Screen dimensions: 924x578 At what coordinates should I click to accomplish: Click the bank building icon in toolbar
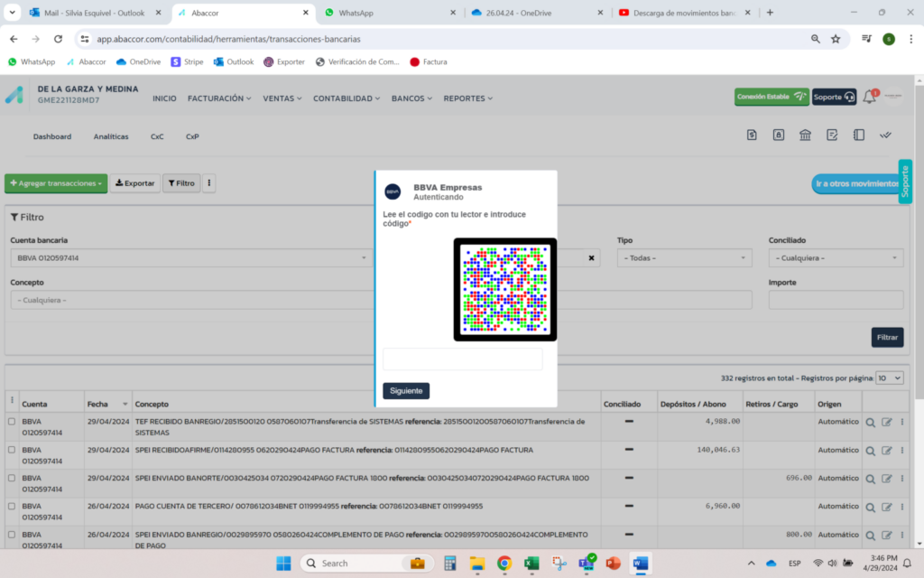805,135
